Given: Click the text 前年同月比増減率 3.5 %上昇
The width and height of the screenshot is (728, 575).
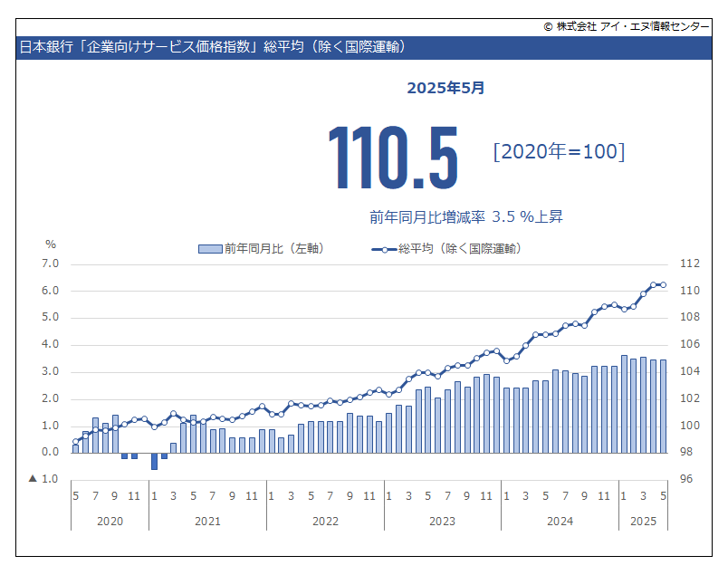Looking at the screenshot, I should (466, 217).
